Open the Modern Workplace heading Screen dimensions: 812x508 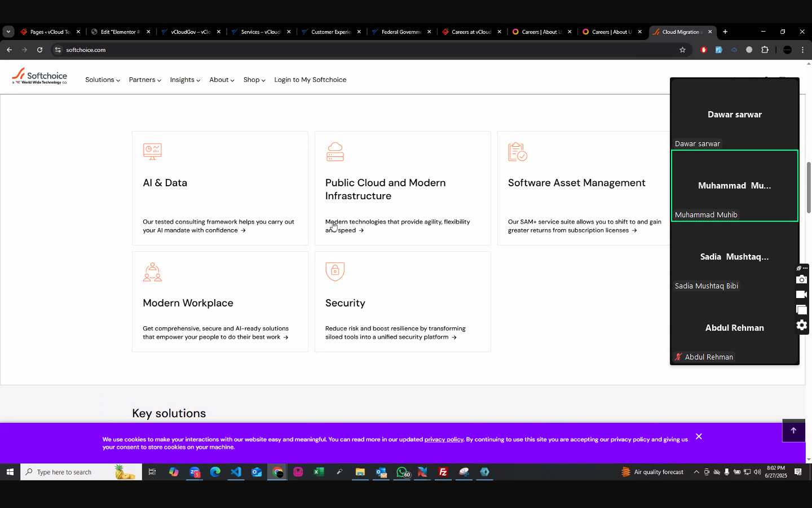pos(188,303)
